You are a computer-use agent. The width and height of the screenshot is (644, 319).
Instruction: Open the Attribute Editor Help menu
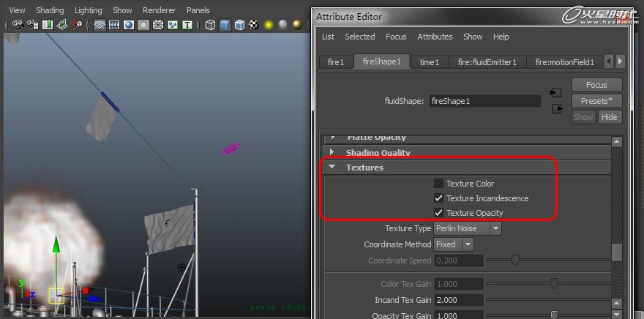coord(501,37)
